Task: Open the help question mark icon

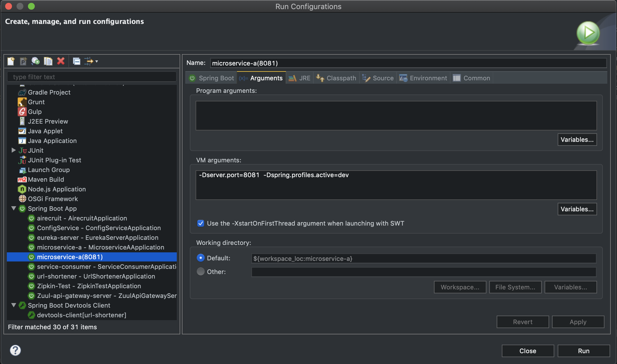Action: 15,350
